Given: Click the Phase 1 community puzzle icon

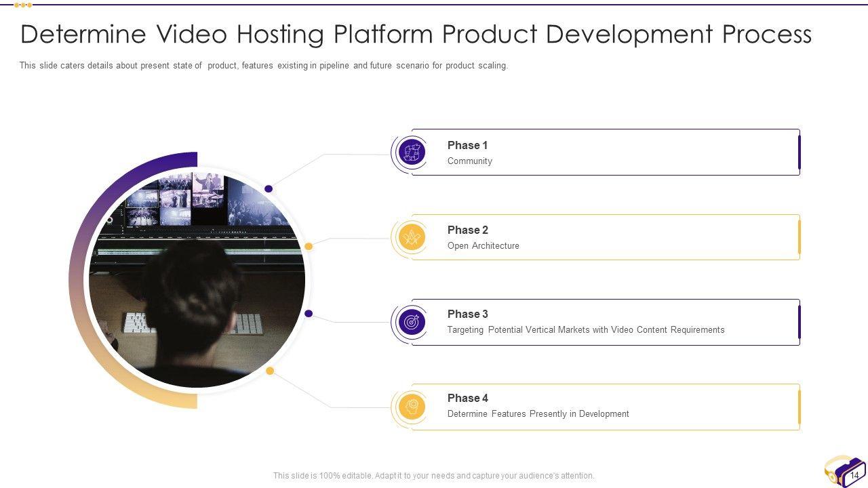Looking at the screenshot, I should click(x=412, y=153).
